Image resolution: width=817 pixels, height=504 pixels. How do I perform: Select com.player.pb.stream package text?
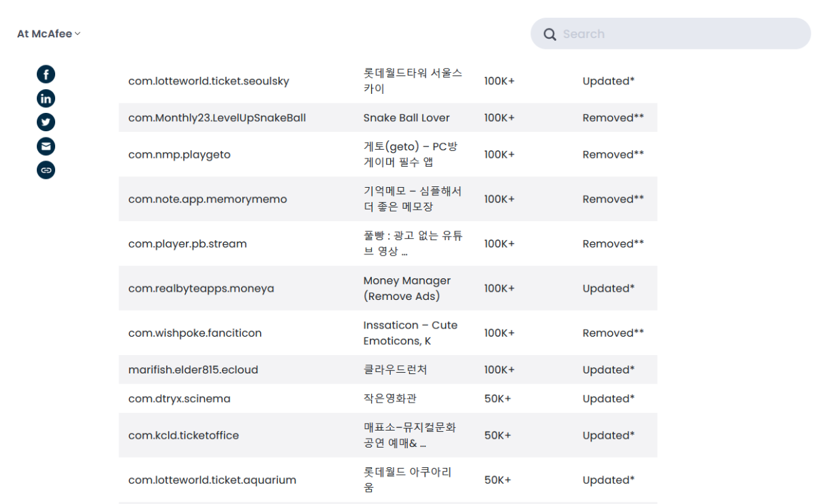point(187,243)
